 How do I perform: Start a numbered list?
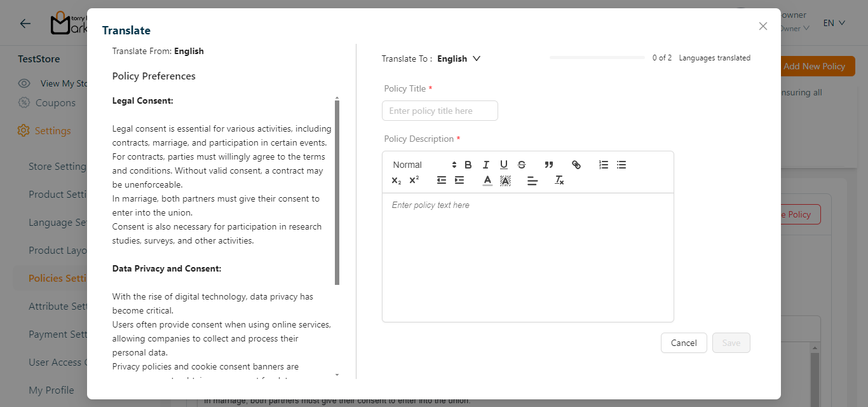pyautogui.click(x=604, y=165)
